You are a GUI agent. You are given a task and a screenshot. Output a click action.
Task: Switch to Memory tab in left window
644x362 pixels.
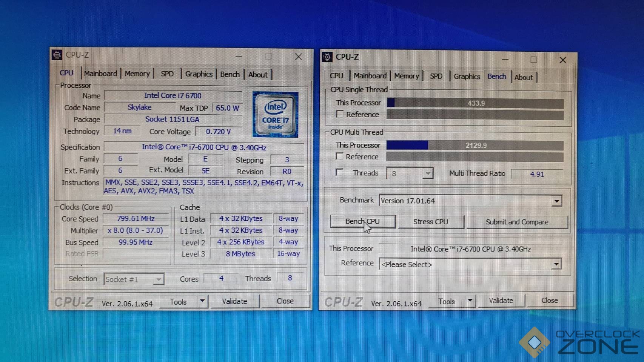[137, 74]
